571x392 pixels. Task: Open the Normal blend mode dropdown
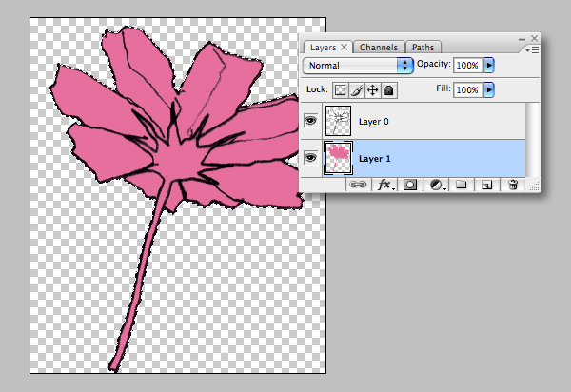click(x=357, y=66)
